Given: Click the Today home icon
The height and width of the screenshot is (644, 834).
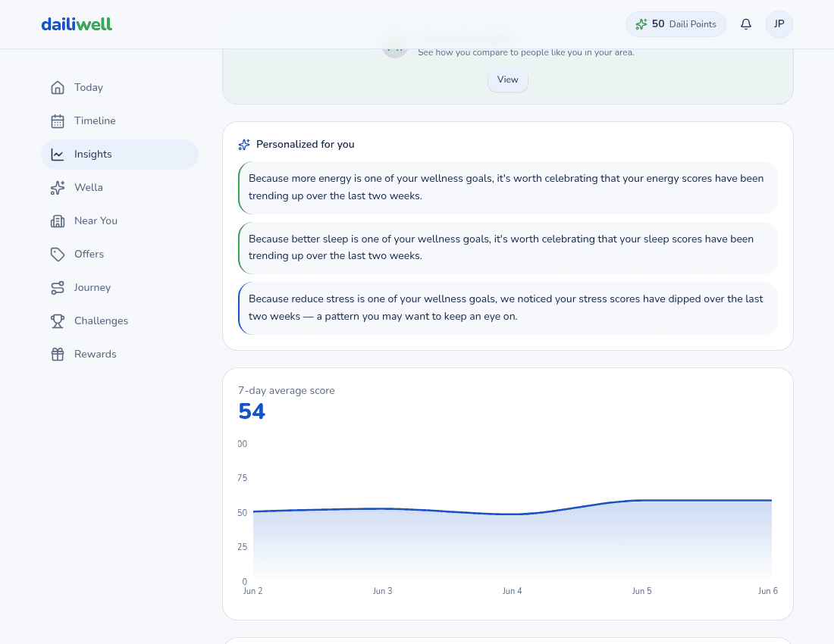Looking at the screenshot, I should click(58, 87).
